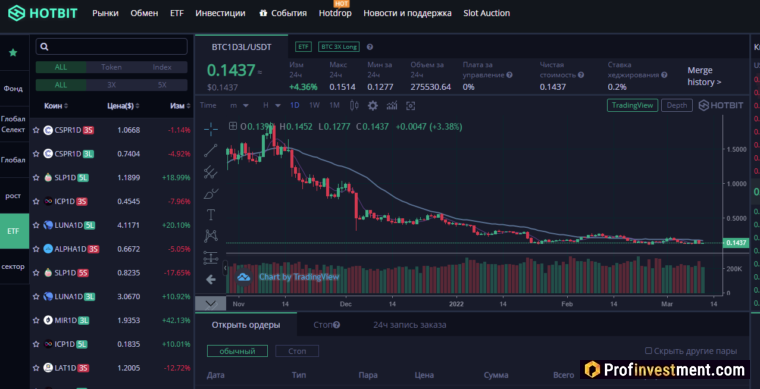Favorite the LUNA1D 5L row star
Image resolution: width=760 pixels, height=389 pixels.
tap(36, 225)
